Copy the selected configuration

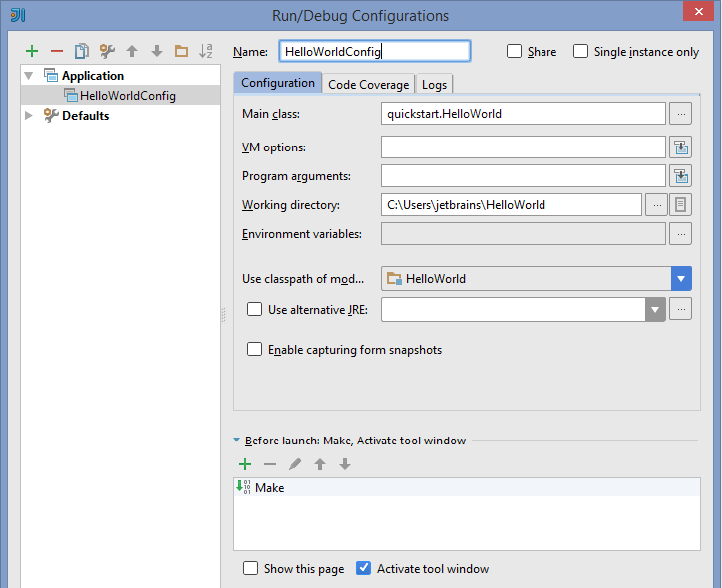click(x=82, y=51)
